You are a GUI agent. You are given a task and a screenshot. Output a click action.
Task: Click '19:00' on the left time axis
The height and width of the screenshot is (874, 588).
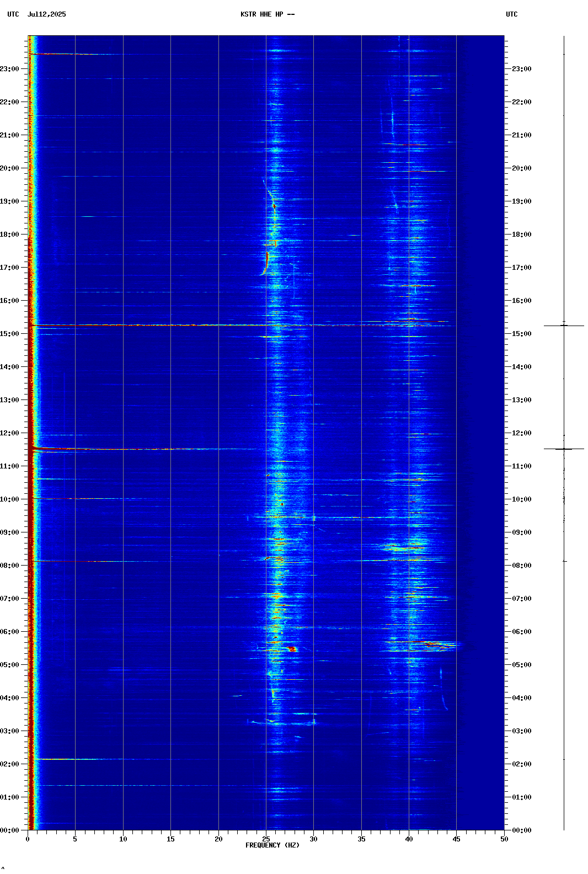[x=10, y=201]
